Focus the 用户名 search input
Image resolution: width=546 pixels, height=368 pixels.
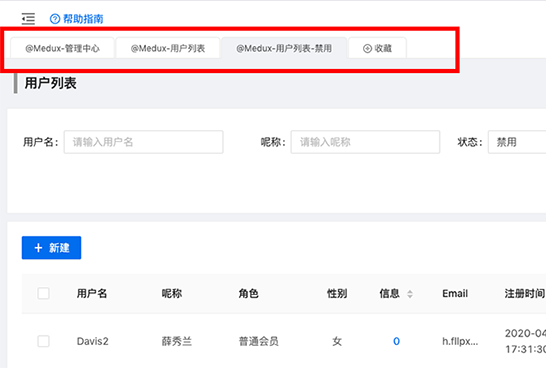point(143,142)
